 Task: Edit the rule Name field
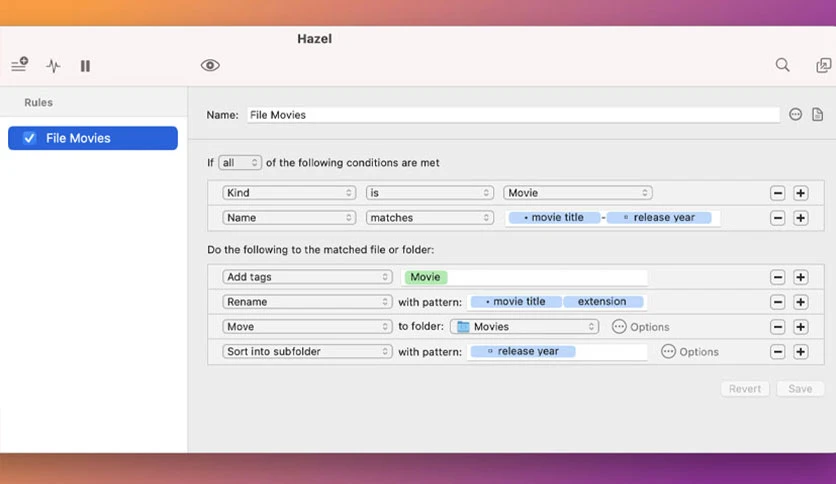pos(513,115)
